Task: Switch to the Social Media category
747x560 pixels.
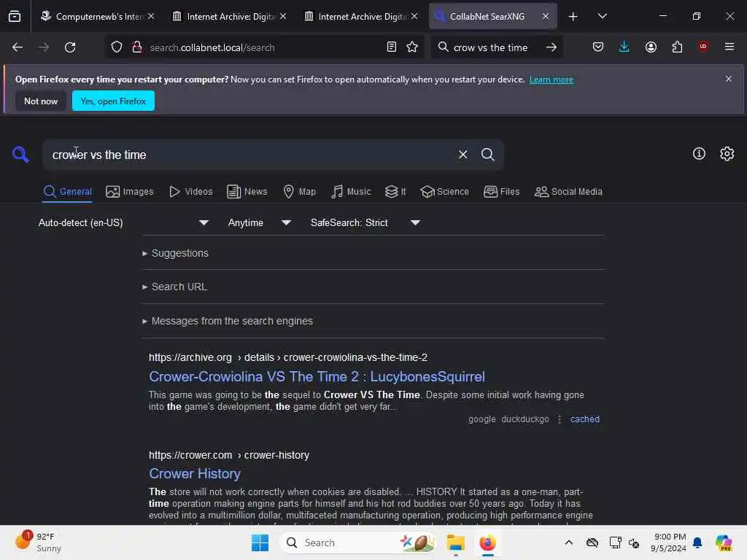Action: [568, 192]
